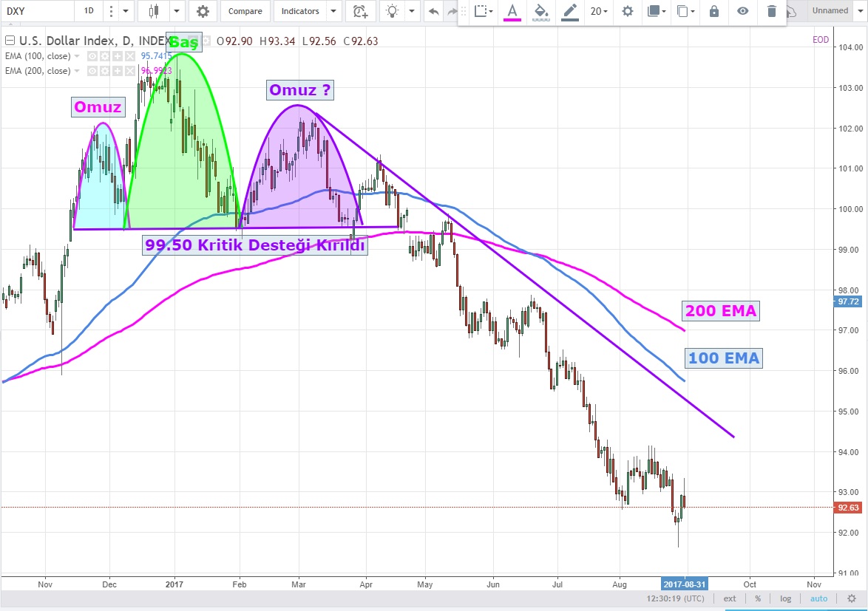This screenshot has width=868, height=611.
Task: Toggle percent scale on the price axis
Action: (758, 598)
